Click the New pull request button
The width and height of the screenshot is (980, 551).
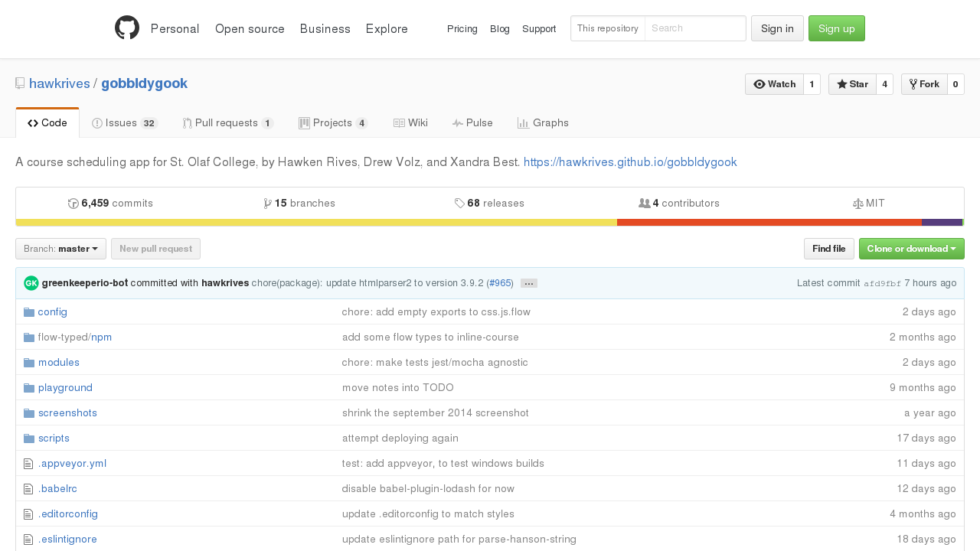coord(155,249)
